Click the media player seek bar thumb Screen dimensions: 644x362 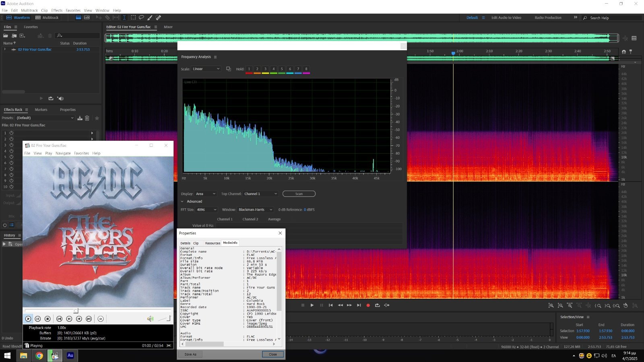(76, 311)
